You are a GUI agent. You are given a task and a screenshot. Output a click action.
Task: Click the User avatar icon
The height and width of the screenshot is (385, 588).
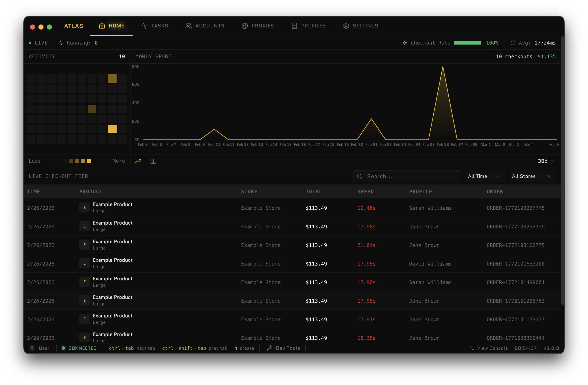tap(32, 348)
